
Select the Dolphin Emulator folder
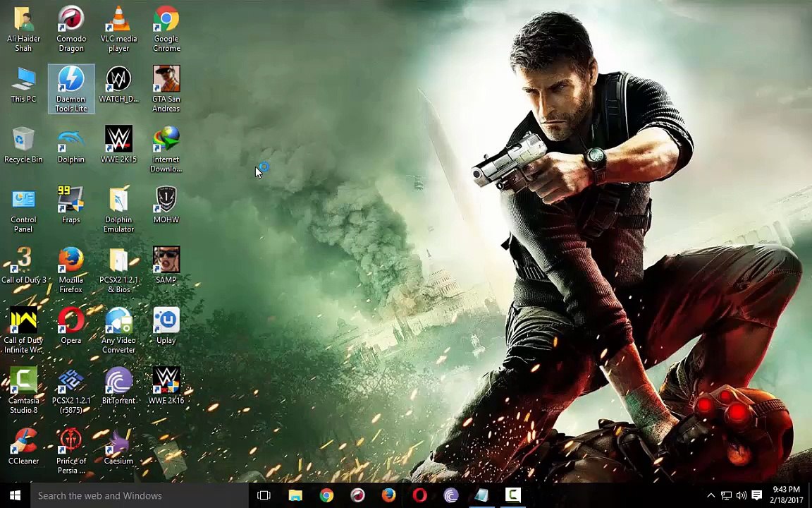coord(118,210)
